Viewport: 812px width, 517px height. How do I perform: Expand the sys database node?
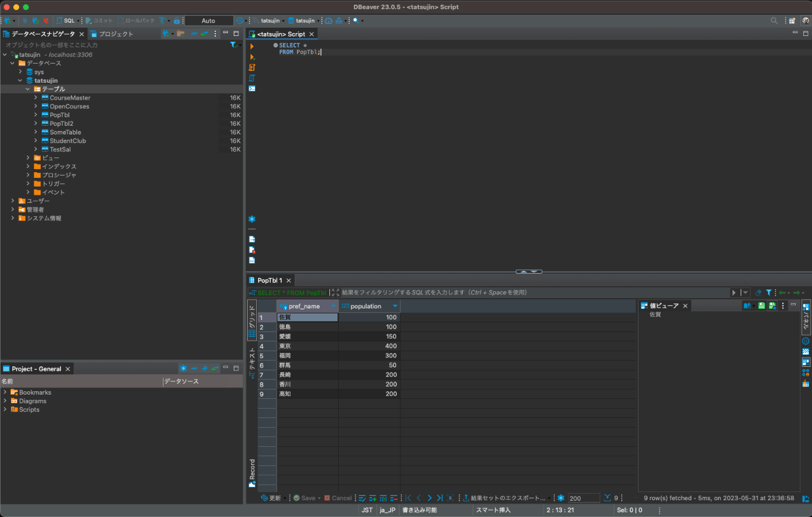click(x=20, y=72)
